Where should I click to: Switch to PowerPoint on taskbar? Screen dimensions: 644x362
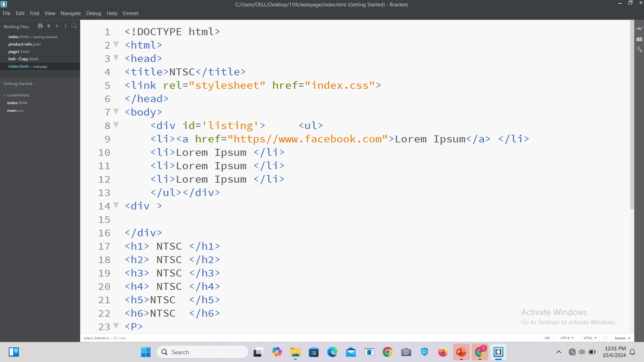[x=461, y=352]
